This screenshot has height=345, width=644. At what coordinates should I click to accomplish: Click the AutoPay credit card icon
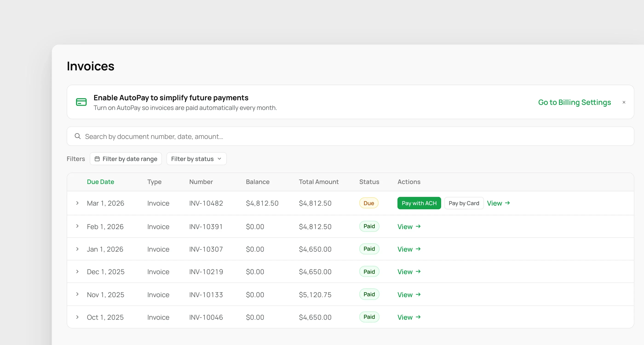(x=81, y=102)
